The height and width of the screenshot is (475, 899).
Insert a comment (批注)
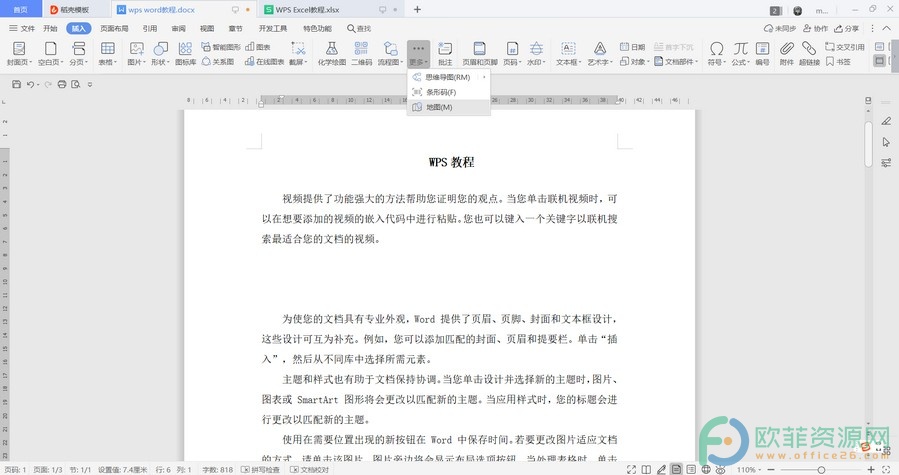[x=445, y=53]
